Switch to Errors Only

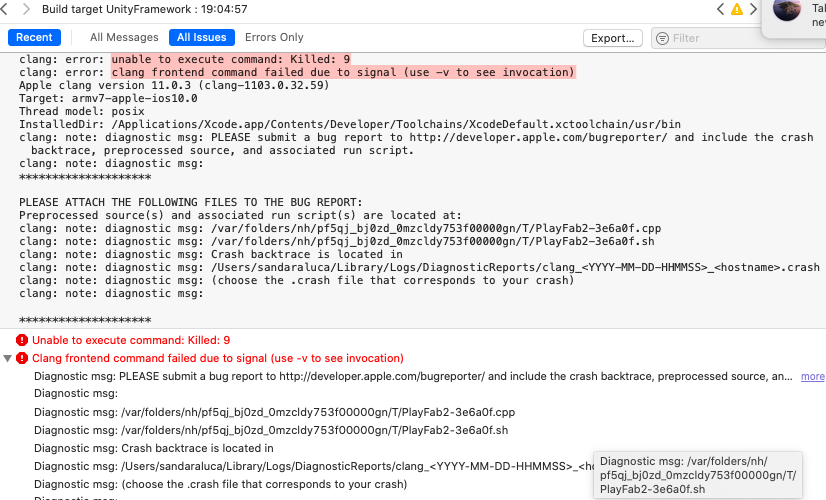point(274,37)
